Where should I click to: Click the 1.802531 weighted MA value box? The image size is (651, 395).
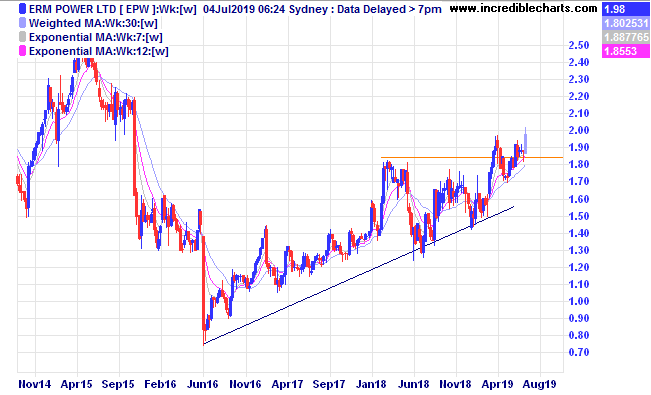[625, 23]
